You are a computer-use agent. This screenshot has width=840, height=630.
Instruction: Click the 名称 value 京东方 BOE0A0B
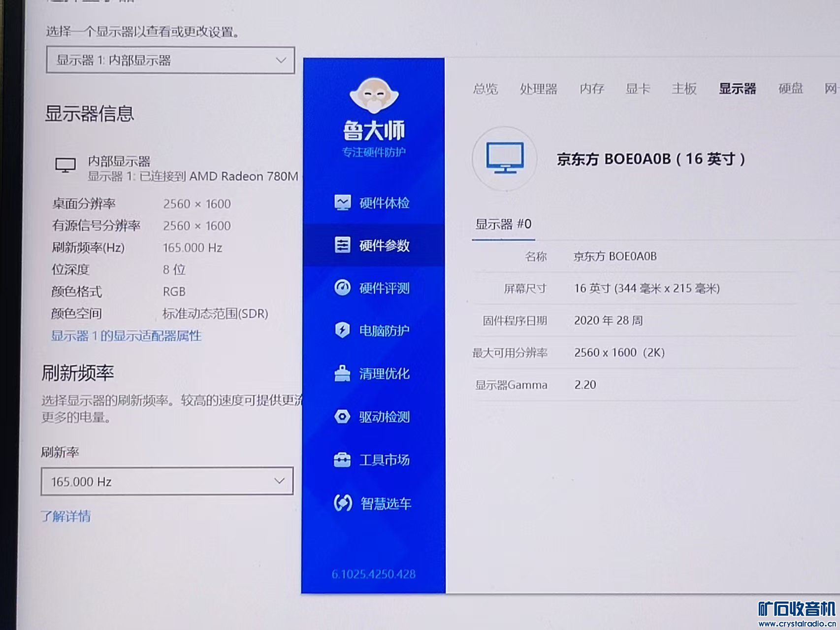[x=615, y=256]
